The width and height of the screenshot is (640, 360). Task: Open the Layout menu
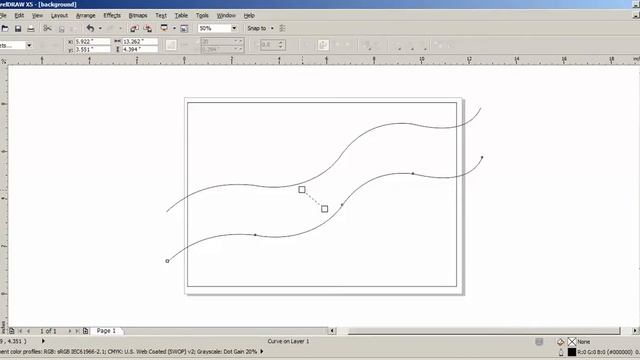(59, 16)
